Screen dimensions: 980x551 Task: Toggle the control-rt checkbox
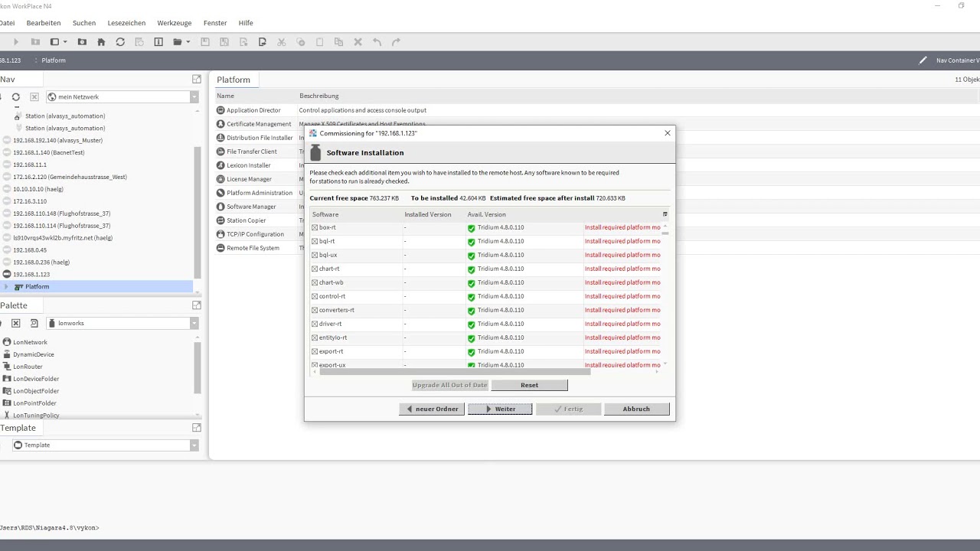click(315, 296)
